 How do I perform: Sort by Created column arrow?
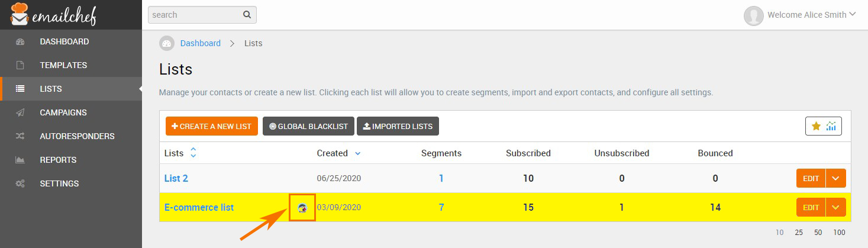tap(357, 153)
